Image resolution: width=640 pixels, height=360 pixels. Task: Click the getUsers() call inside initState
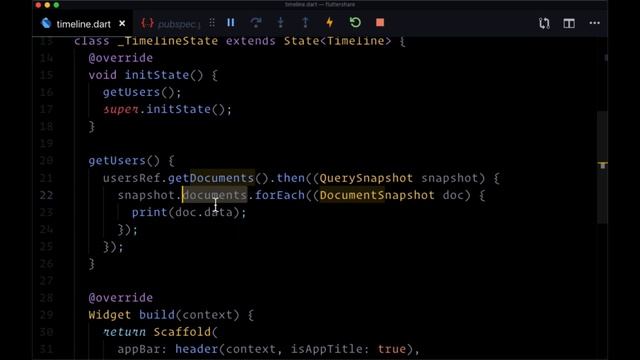(x=142, y=92)
